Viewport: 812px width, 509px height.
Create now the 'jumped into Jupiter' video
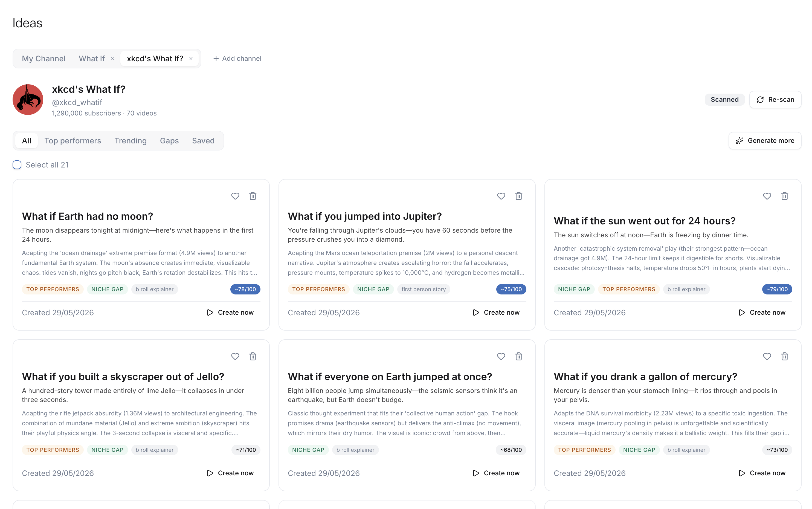coord(496,313)
